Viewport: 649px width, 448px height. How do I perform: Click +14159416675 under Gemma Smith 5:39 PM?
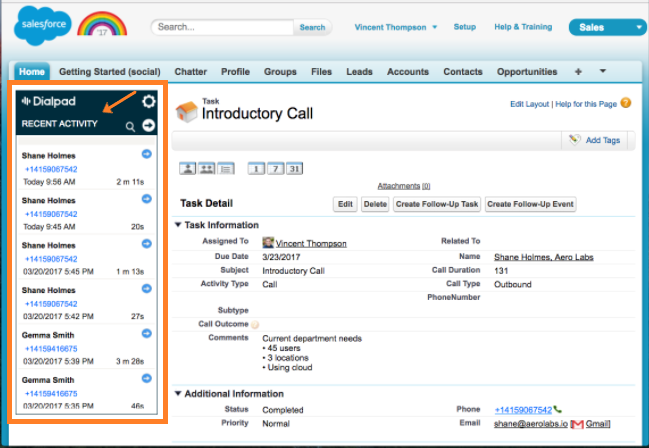point(51,349)
